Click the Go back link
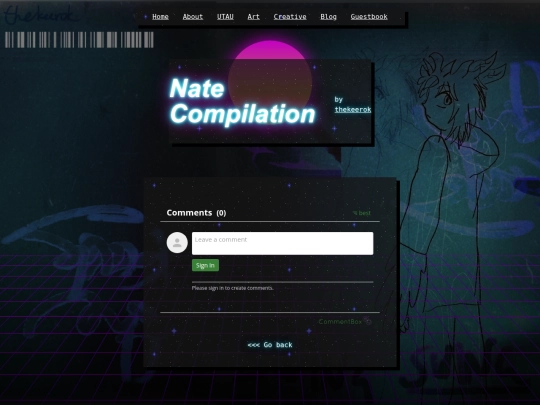Screen dimensions: 540x405 pyautogui.click(x=270, y=345)
